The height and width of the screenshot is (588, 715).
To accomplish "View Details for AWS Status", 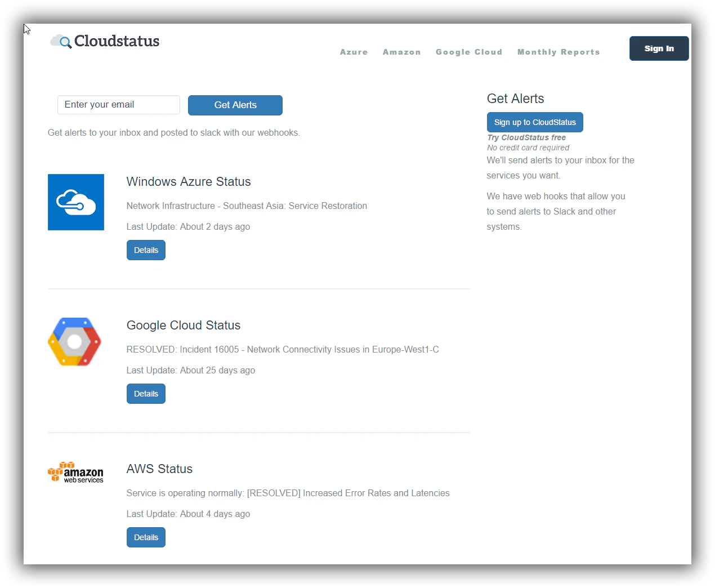I will (x=146, y=537).
